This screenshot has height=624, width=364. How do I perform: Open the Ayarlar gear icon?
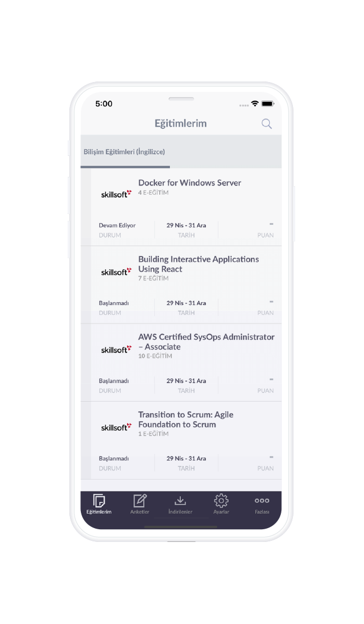221,500
